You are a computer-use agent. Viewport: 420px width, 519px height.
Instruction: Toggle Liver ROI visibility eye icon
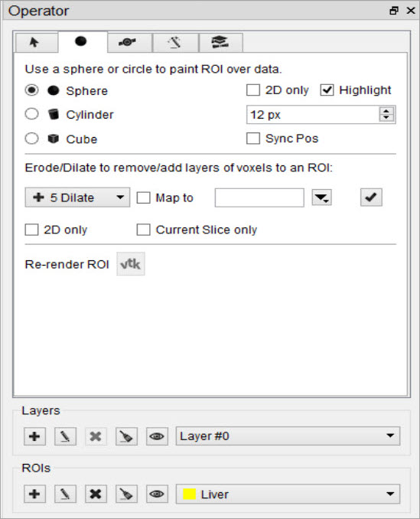pyautogui.click(x=157, y=494)
